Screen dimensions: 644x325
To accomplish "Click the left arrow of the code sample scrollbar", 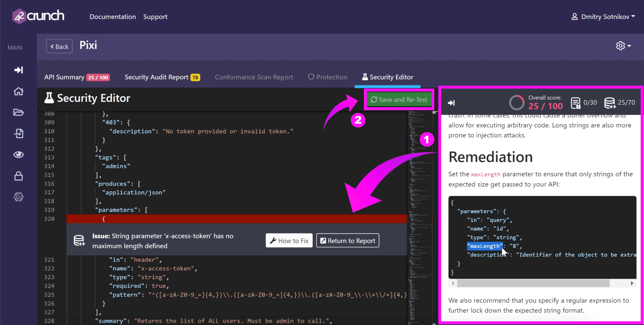I will click(x=453, y=283).
